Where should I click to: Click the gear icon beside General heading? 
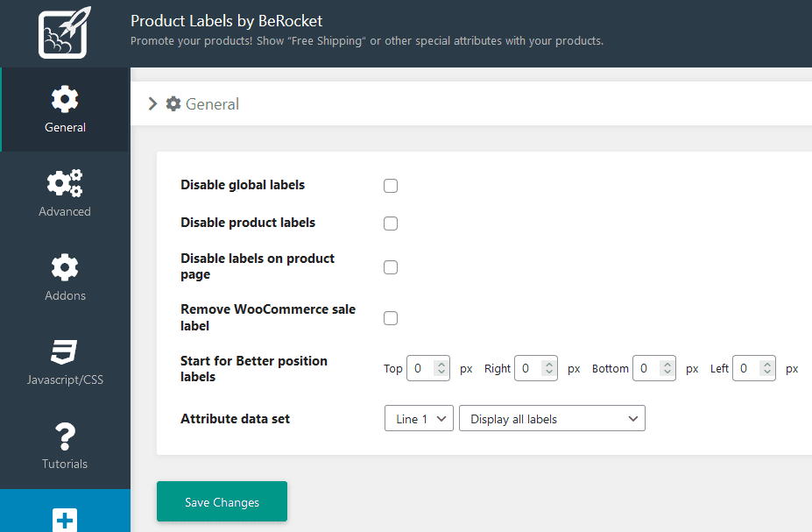point(173,103)
